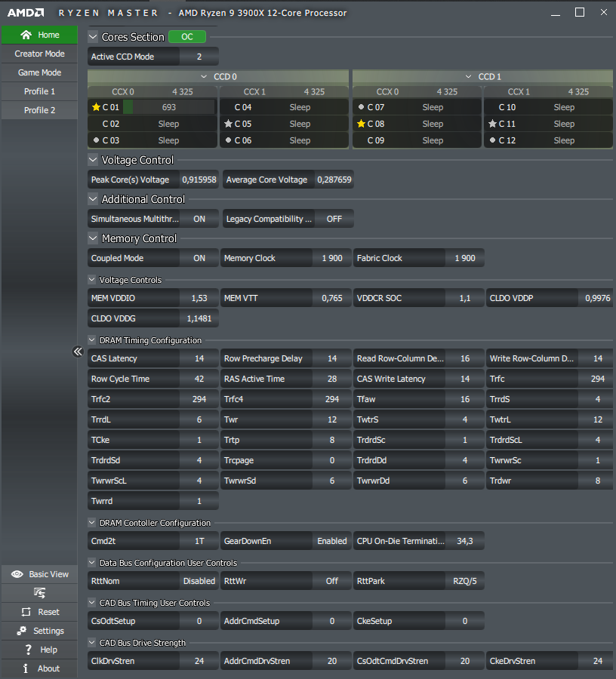Click the About info icon
The width and height of the screenshot is (616, 679).
(26, 668)
